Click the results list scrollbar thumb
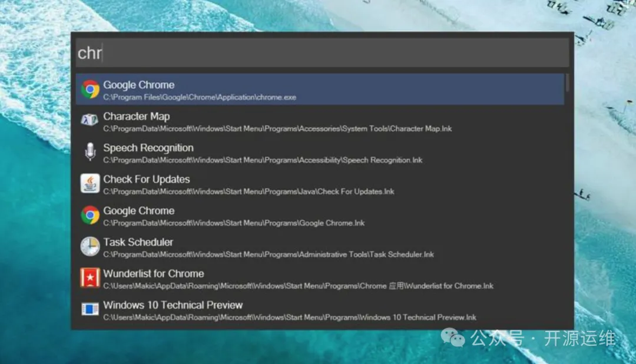Image resolution: width=636 pixels, height=364 pixels. pos(567,82)
